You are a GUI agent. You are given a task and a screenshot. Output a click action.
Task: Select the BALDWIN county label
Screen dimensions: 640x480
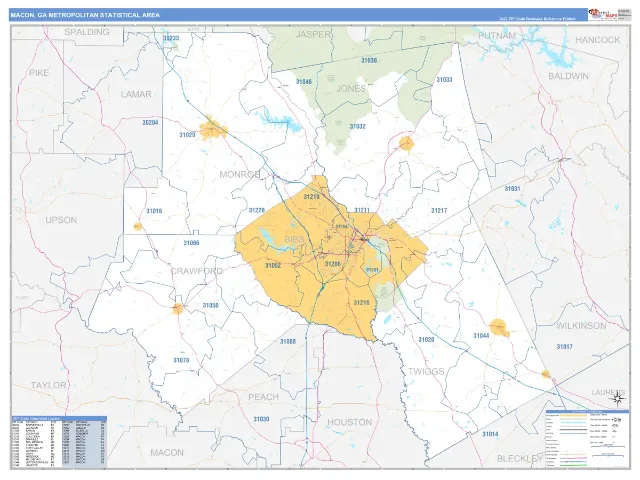tap(568, 76)
